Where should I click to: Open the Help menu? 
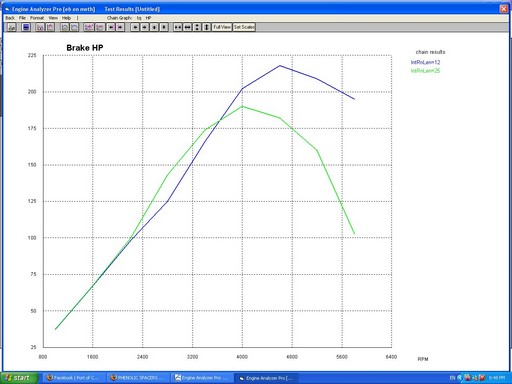(x=66, y=18)
